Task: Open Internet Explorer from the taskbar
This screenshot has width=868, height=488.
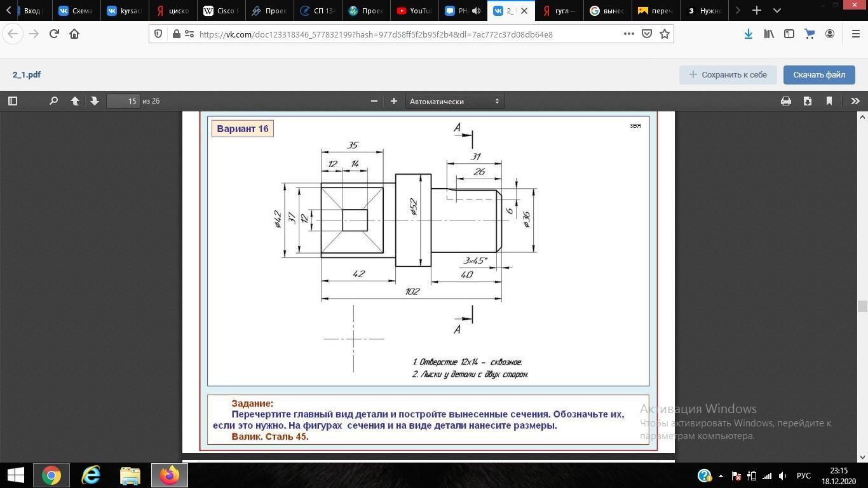Action: coord(91,475)
